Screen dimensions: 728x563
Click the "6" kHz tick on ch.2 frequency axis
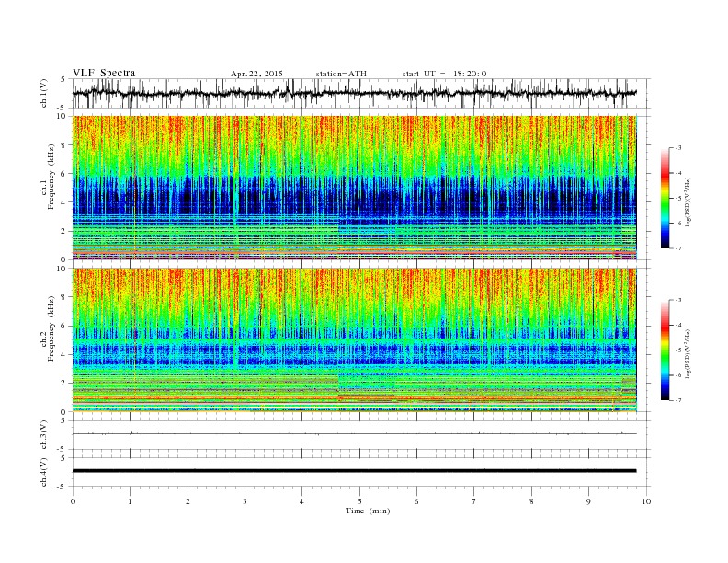click(x=64, y=326)
